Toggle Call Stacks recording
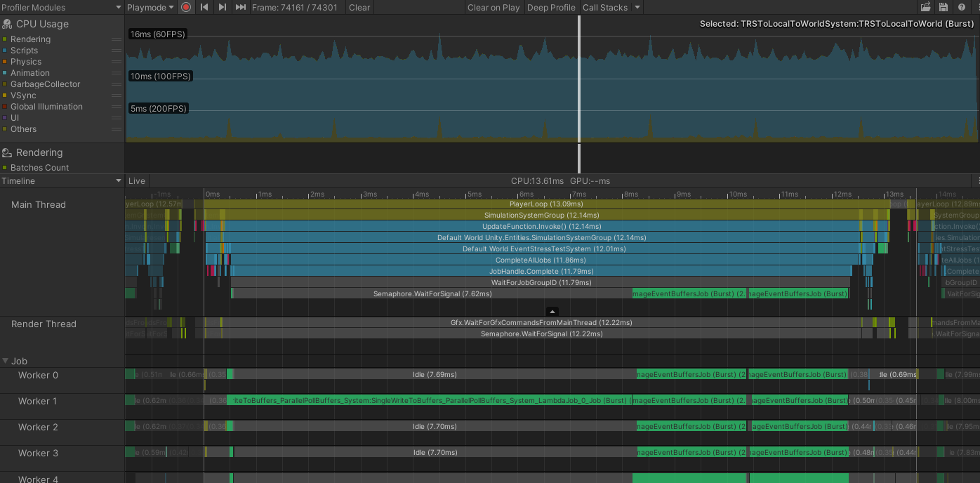 click(x=605, y=7)
